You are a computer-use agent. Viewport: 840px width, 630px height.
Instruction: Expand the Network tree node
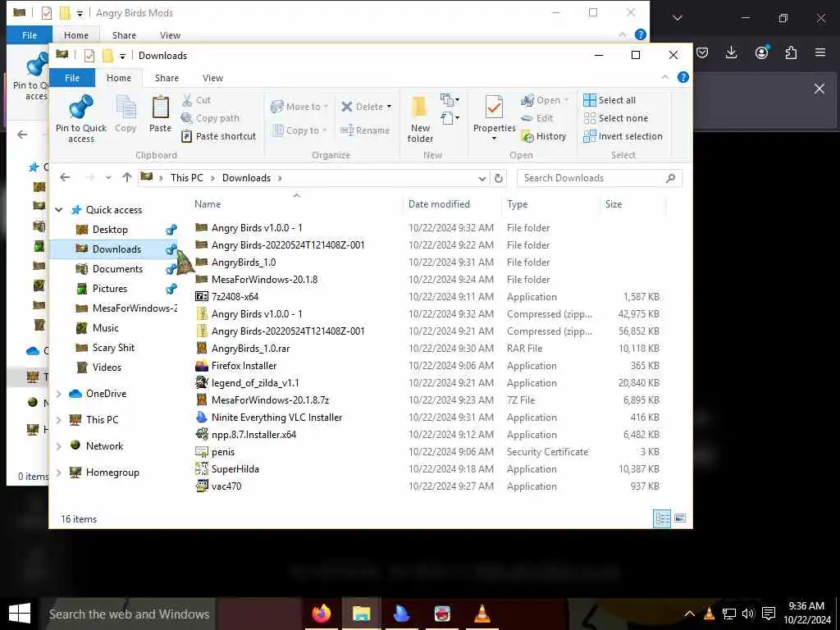point(59,446)
